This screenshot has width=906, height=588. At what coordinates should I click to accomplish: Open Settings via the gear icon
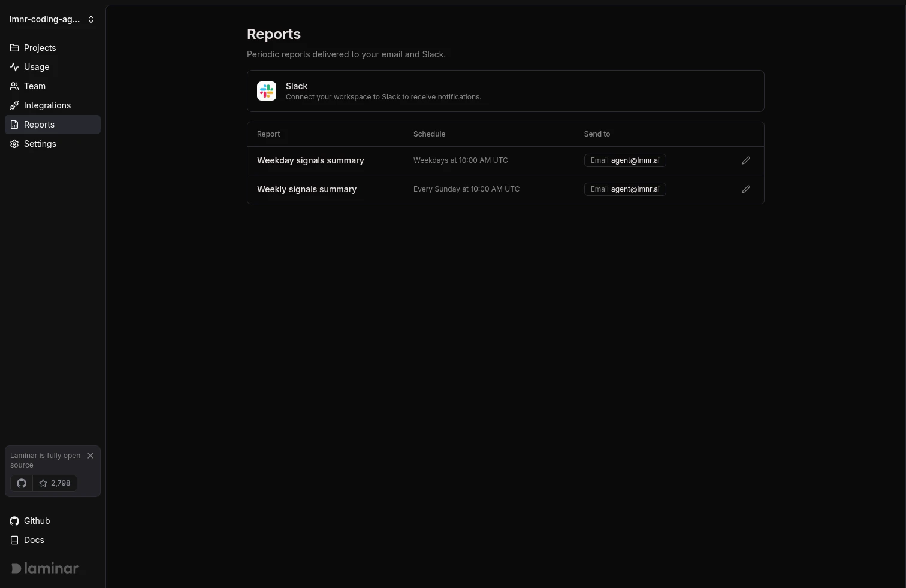[14, 143]
